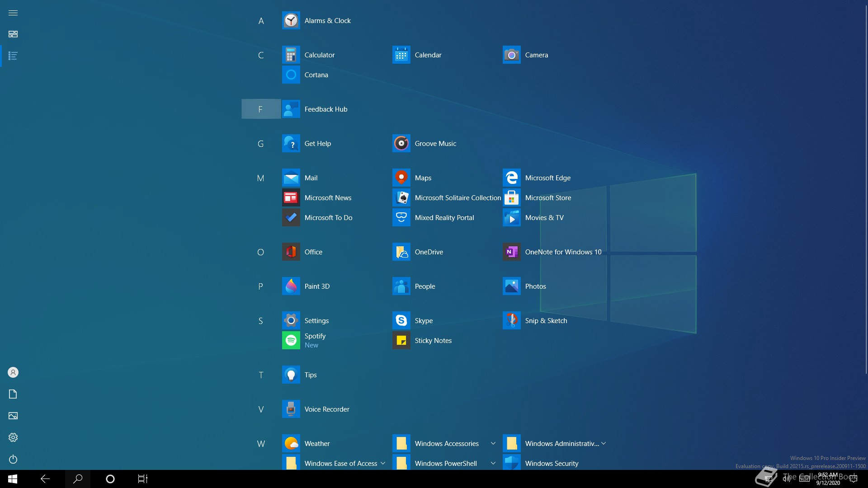Jump via letter F header
This screenshot has width=868, height=488.
click(x=261, y=109)
